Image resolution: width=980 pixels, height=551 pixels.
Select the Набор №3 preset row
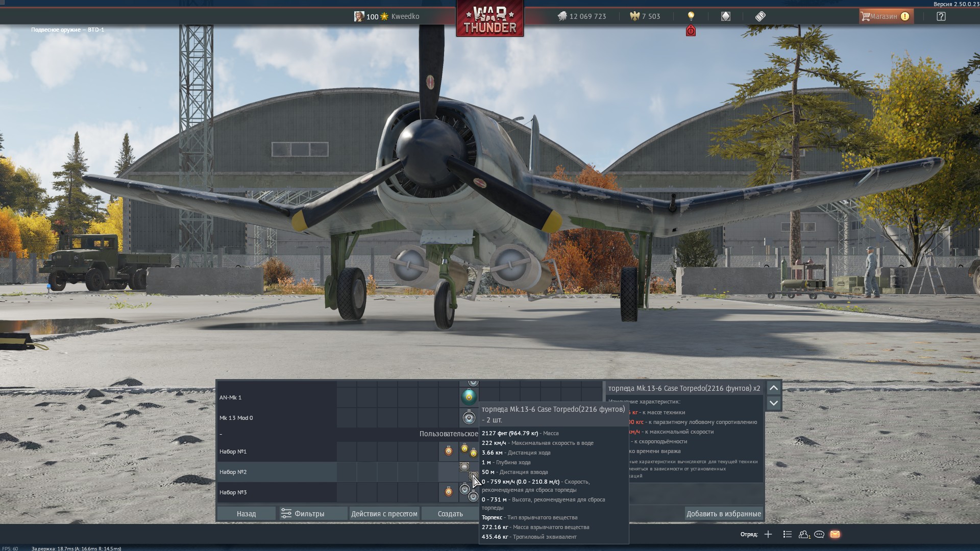[276, 492]
